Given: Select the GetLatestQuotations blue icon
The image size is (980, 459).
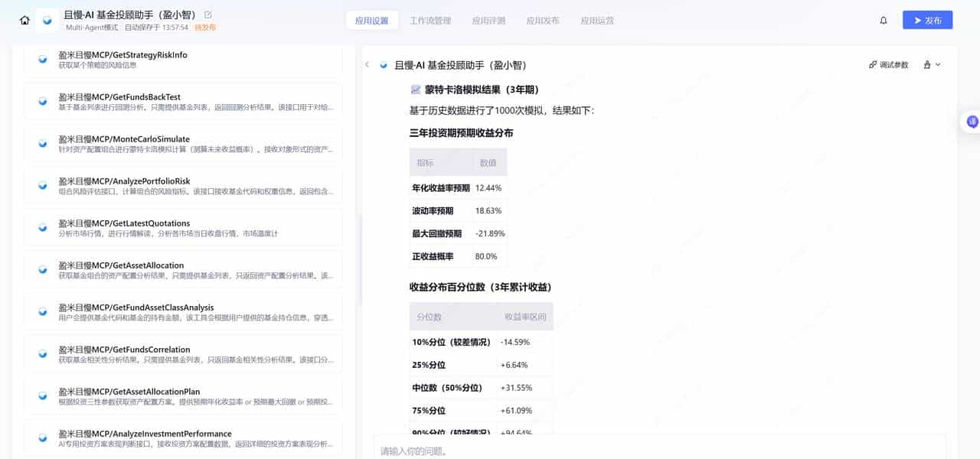Looking at the screenshot, I should tap(42, 227).
